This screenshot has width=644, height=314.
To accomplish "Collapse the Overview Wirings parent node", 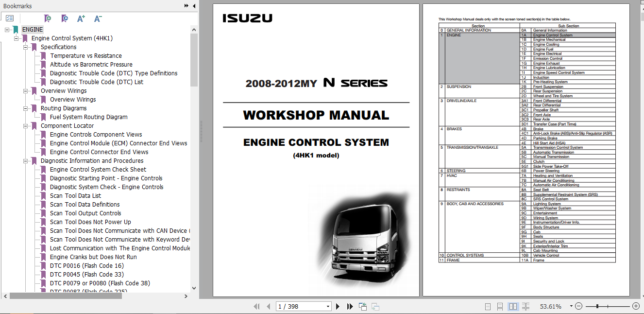I will tap(26, 91).
